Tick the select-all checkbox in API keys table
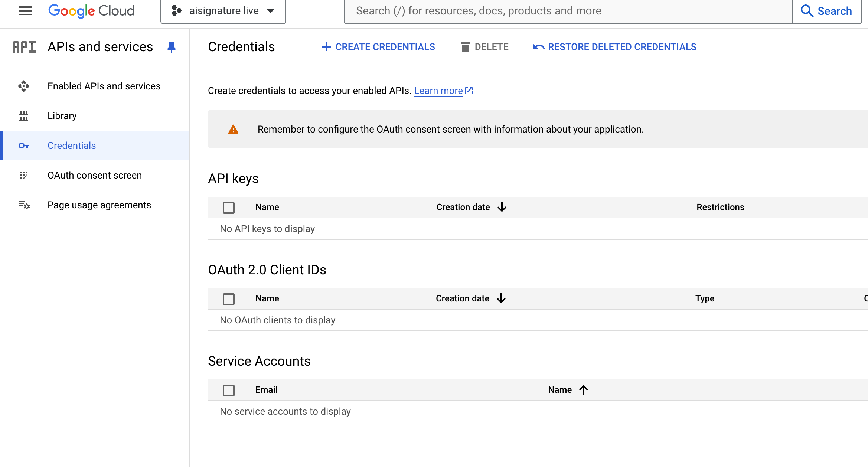The image size is (868, 467). pos(229,208)
